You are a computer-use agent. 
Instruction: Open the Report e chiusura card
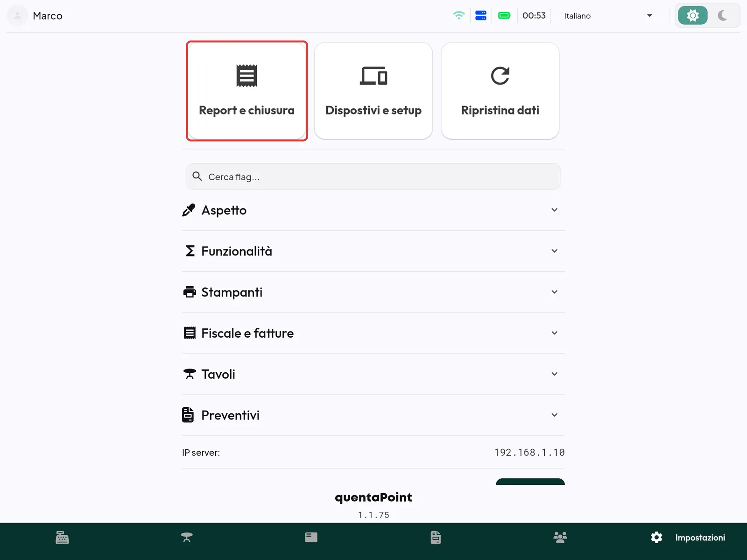[x=247, y=91]
